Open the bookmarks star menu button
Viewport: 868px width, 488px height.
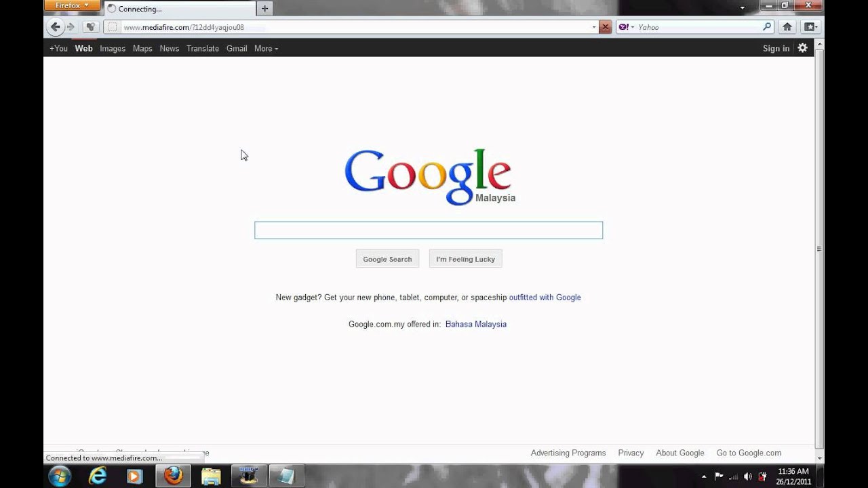point(810,27)
